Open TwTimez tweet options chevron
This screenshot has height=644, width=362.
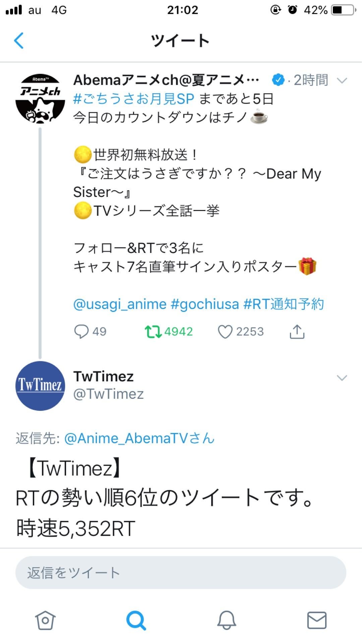[342, 378]
